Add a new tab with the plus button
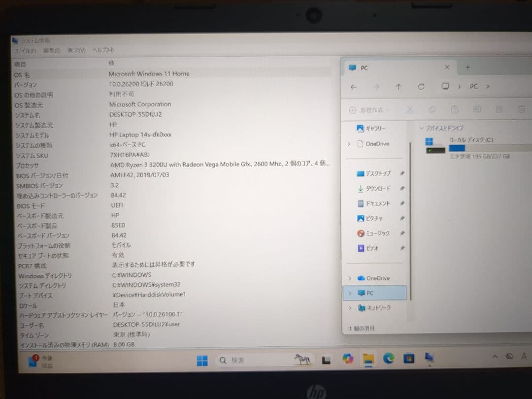The image size is (532, 399). pyautogui.click(x=467, y=67)
